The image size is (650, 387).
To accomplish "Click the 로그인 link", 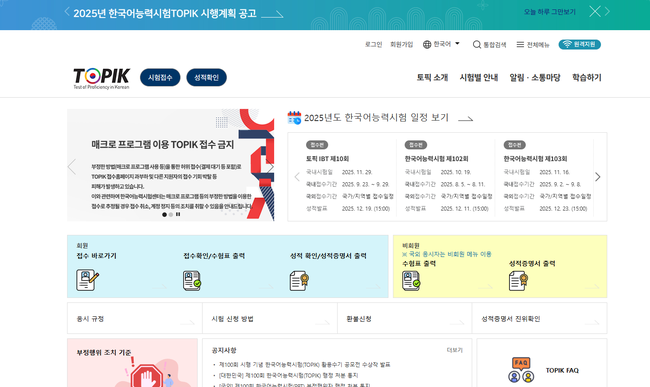I will click(x=373, y=44).
